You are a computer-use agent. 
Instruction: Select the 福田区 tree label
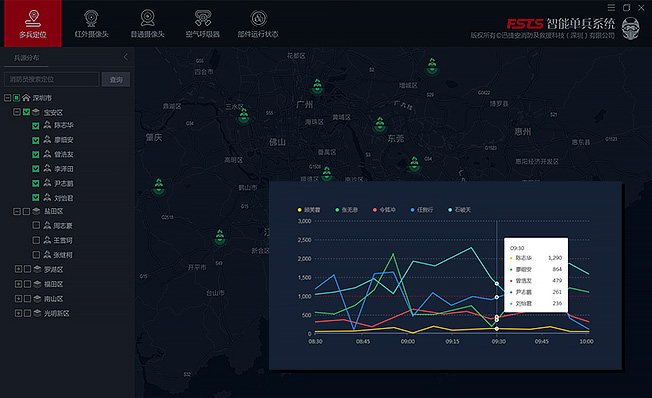click(x=54, y=284)
